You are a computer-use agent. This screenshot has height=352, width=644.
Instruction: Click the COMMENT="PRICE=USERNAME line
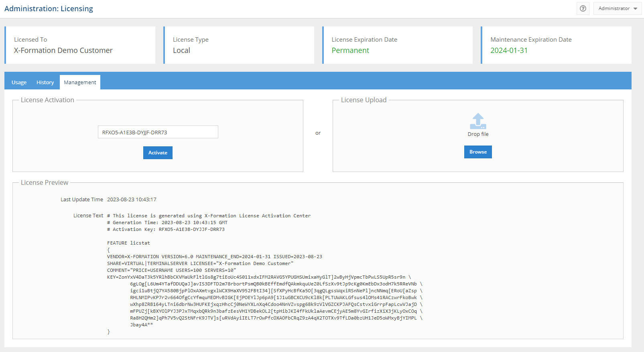tap(172, 270)
